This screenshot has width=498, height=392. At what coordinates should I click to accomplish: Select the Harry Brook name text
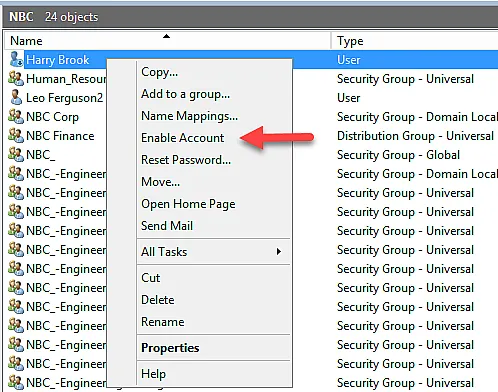(58, 60)
